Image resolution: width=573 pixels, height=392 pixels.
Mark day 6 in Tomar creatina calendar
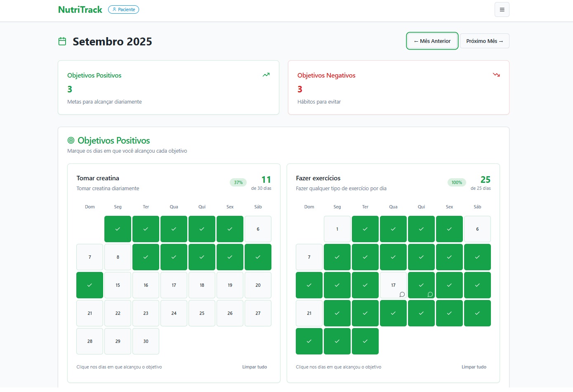pyautogui.click(x=258, y=229)
